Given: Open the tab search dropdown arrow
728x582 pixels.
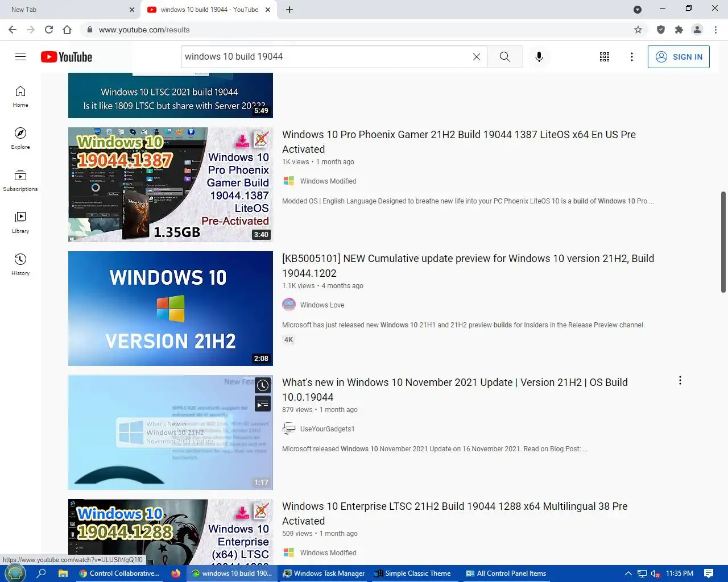Looking at the screenshot, I should [638, 10].
